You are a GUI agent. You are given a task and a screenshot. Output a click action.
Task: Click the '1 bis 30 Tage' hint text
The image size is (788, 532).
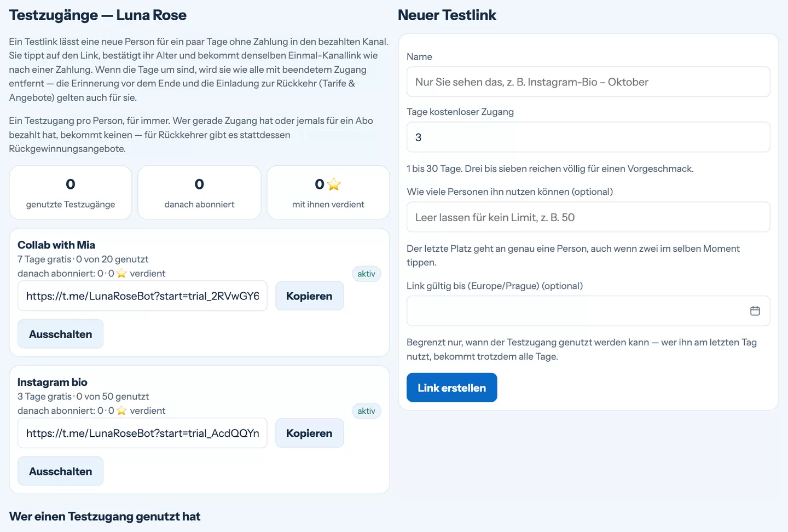coord(550,169)
